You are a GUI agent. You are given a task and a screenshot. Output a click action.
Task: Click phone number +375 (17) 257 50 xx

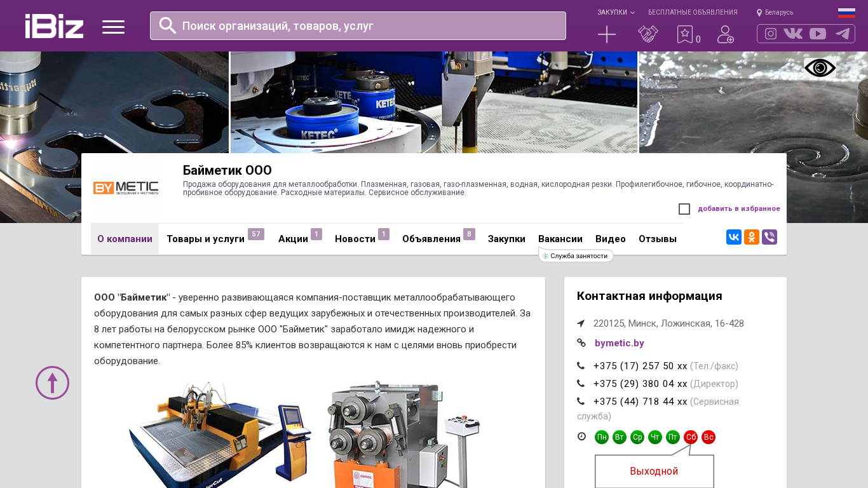(x=641, y=366)
